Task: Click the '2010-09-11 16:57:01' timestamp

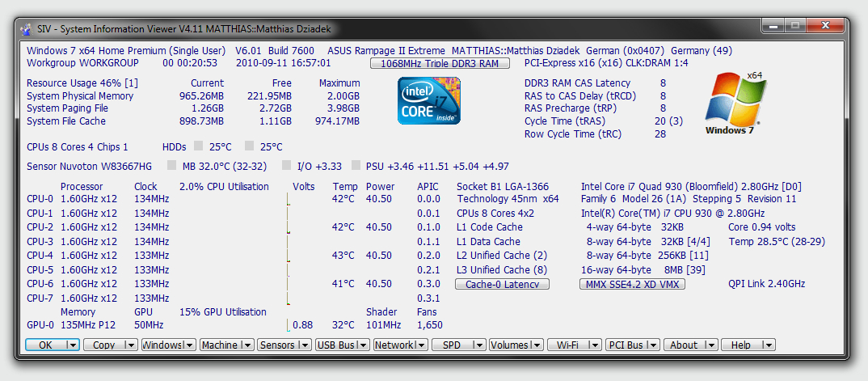Action: click(284, 63)
